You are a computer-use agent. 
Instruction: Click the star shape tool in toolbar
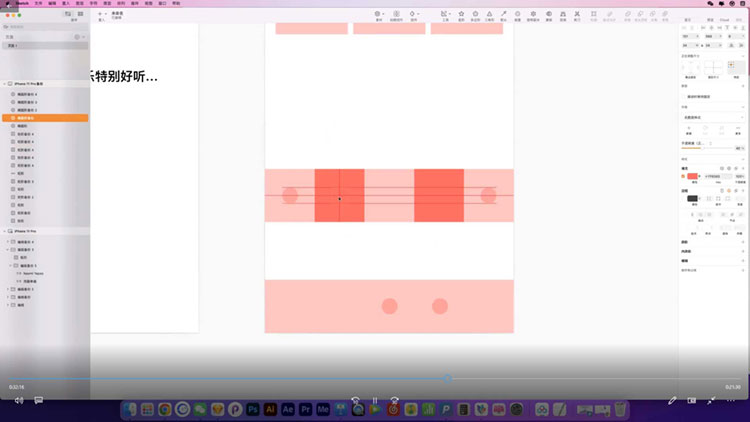(460, 15)
